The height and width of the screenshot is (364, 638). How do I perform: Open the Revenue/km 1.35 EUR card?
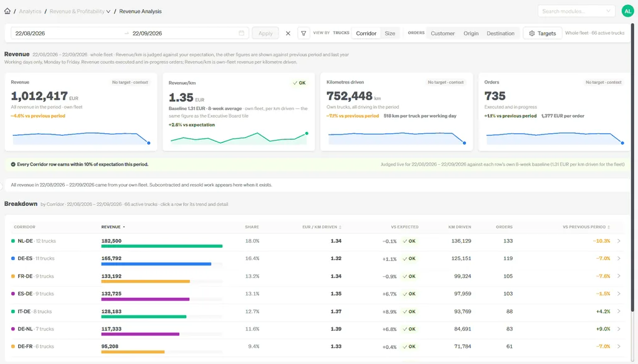(x=239, y=112)
